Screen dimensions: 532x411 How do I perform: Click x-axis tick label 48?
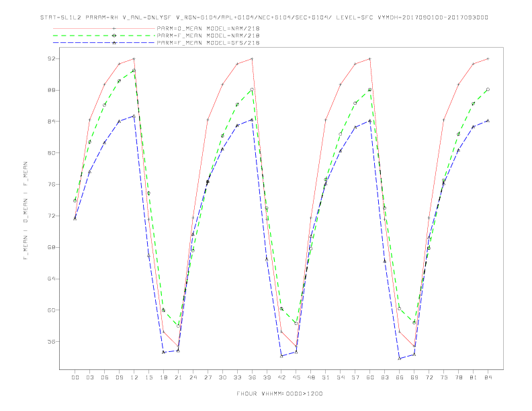click(311, 377)
